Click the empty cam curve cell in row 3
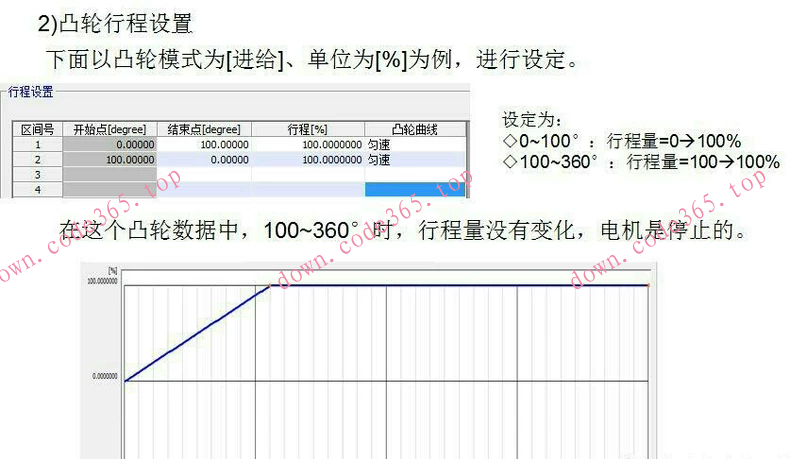 415,175
